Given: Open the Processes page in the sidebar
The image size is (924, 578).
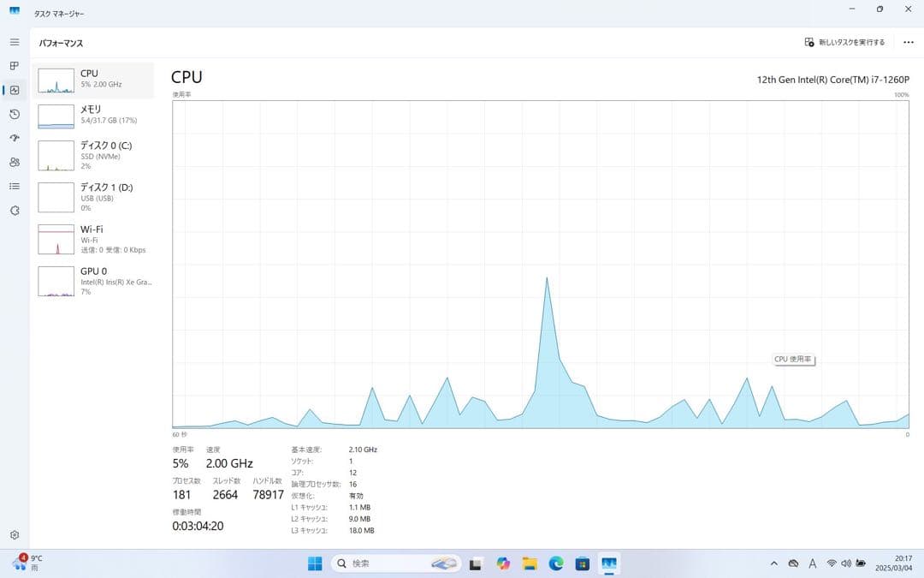Looking at the screenshot, I should click(14, 66).
